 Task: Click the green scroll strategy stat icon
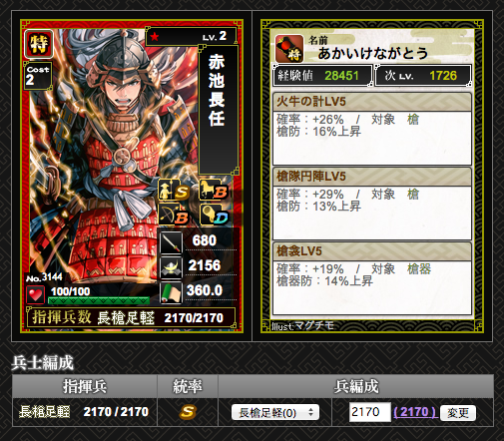(x=171, y=292)
